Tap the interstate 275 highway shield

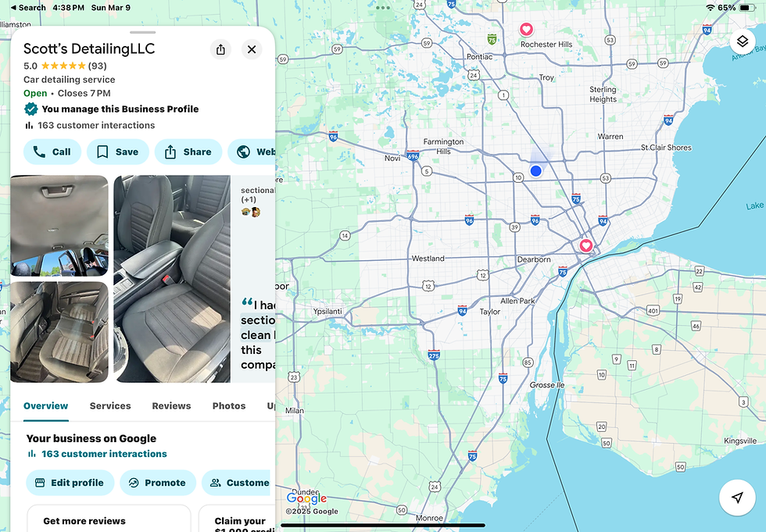pos(434,355)
